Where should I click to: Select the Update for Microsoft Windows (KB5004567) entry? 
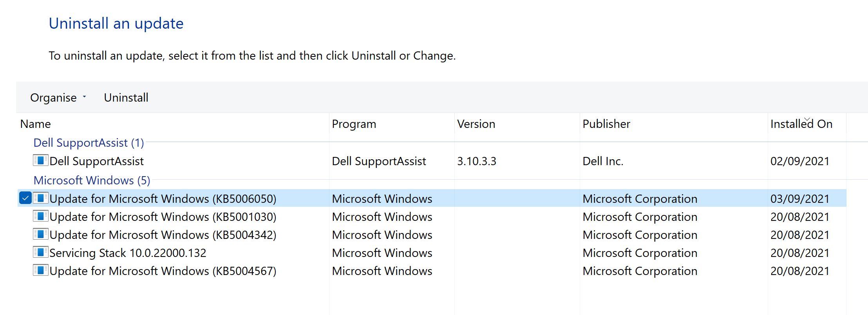pyautogui.click(x=163, y=271)
